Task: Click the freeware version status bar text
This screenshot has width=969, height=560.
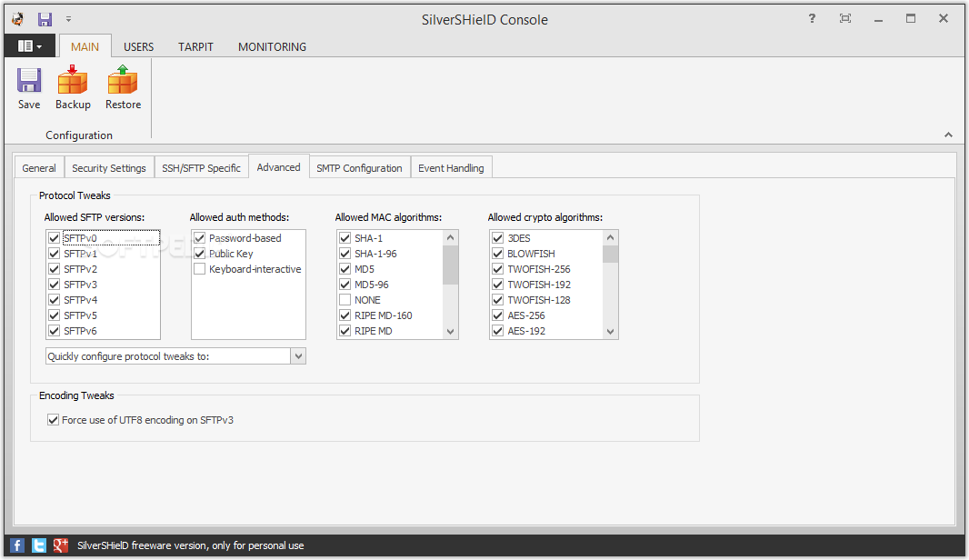Action: (x=190, y=545)
